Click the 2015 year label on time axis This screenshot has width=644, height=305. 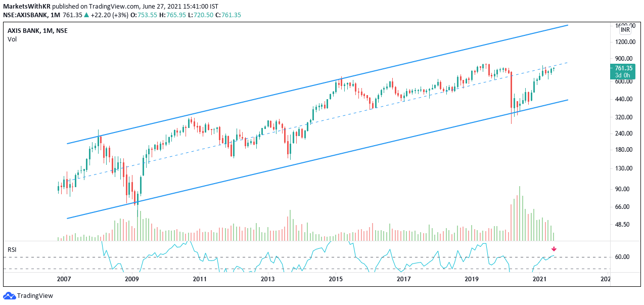coord(335,279)
